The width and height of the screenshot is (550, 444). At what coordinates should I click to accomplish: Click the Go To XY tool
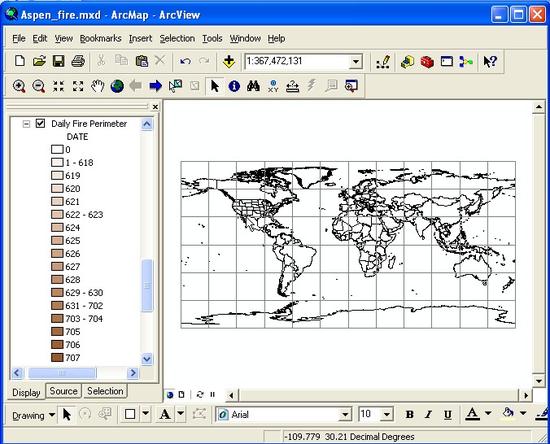tap(273, 86)
